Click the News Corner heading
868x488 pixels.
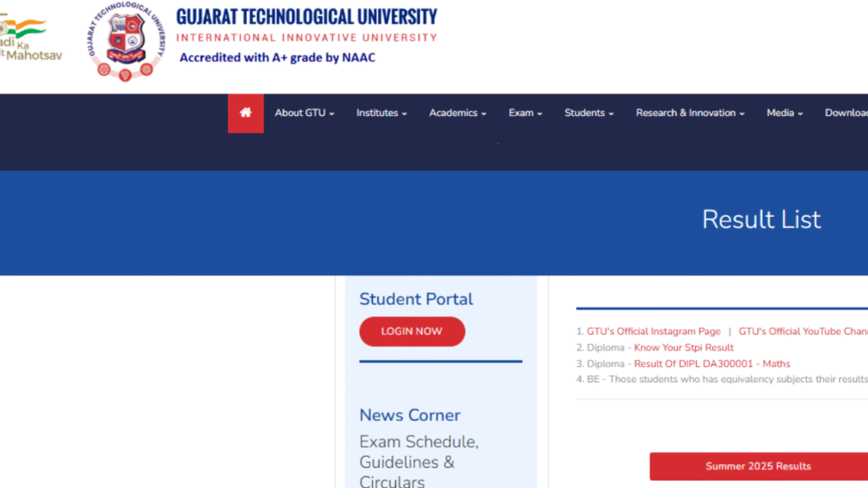click(x=409, y=415)
